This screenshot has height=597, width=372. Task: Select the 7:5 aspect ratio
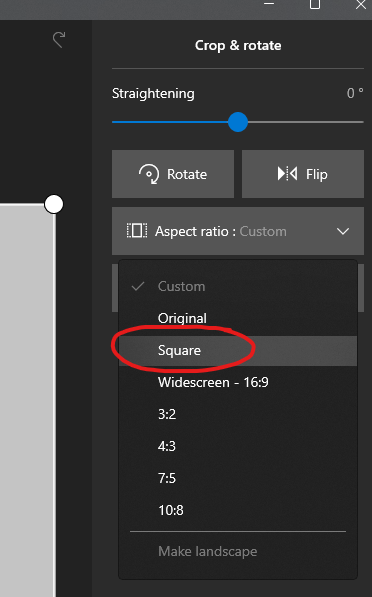238,478
